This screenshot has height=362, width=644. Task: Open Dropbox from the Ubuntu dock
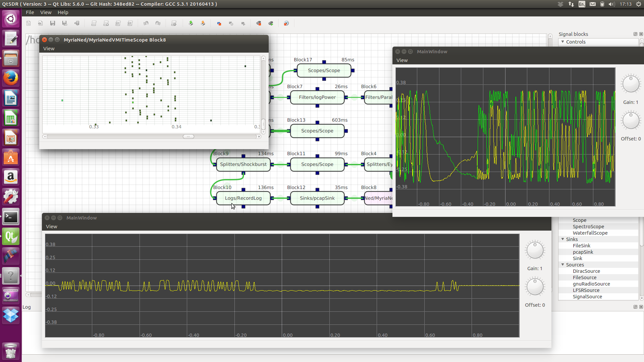click(x=11, y=315)
